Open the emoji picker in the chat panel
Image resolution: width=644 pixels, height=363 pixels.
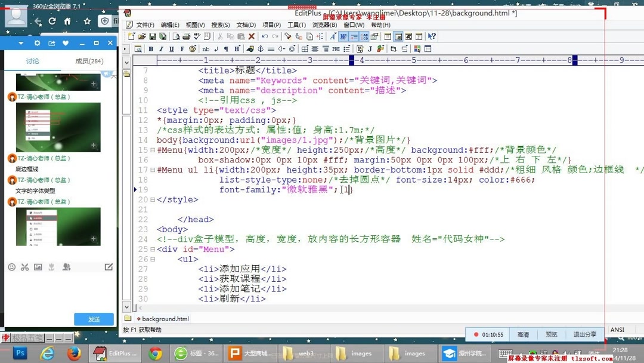pyautogui.click(x=12, y=267)
